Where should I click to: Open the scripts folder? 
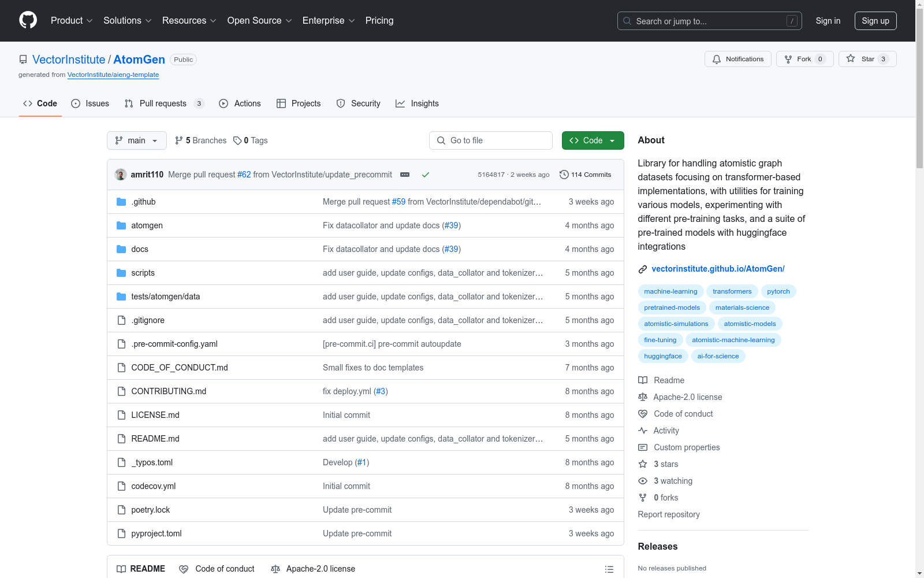coord(143,273)
